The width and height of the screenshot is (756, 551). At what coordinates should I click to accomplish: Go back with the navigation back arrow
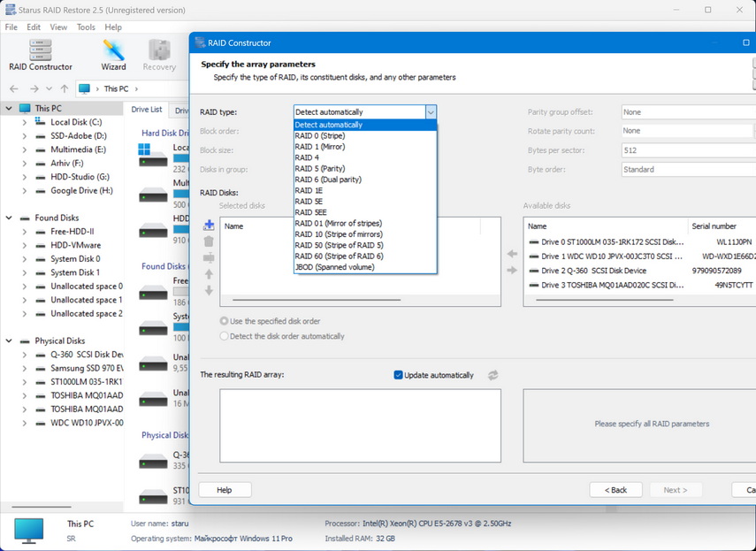tap(14, 88)
